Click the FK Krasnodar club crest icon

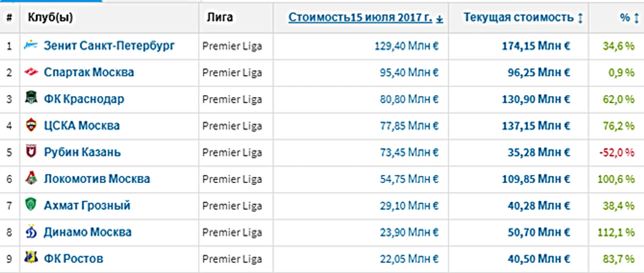coord(31,98)
